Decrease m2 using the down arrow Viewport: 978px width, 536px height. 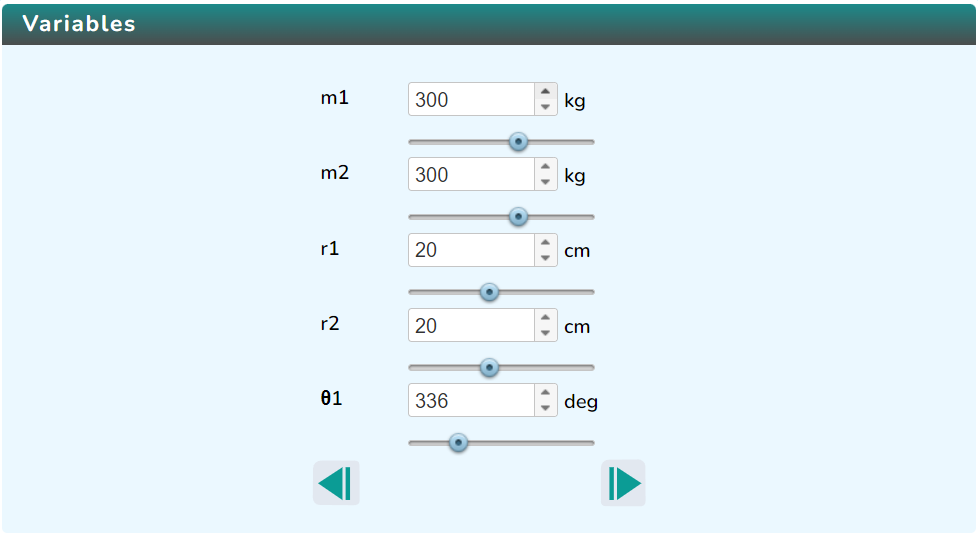pos(545,182)
